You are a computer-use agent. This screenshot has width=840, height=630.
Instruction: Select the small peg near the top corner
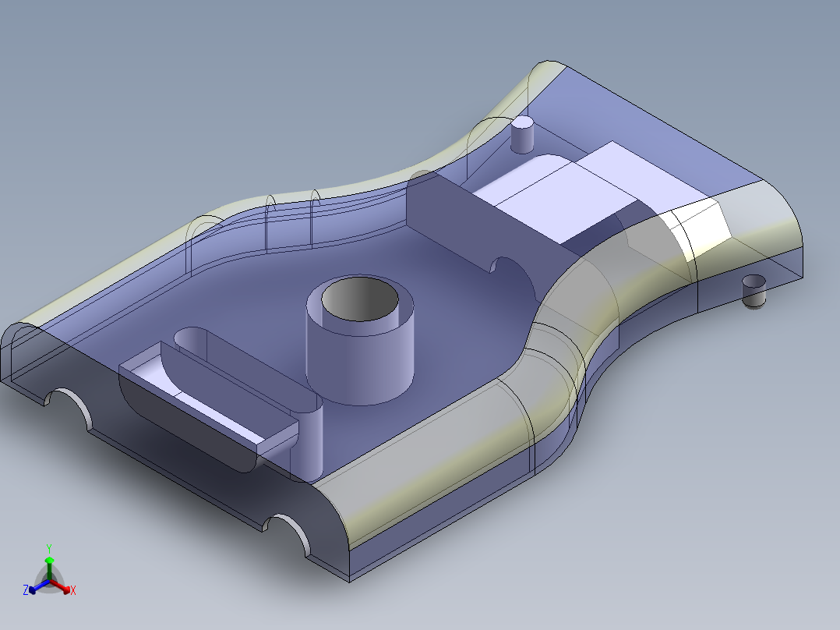tap(522, 134)
